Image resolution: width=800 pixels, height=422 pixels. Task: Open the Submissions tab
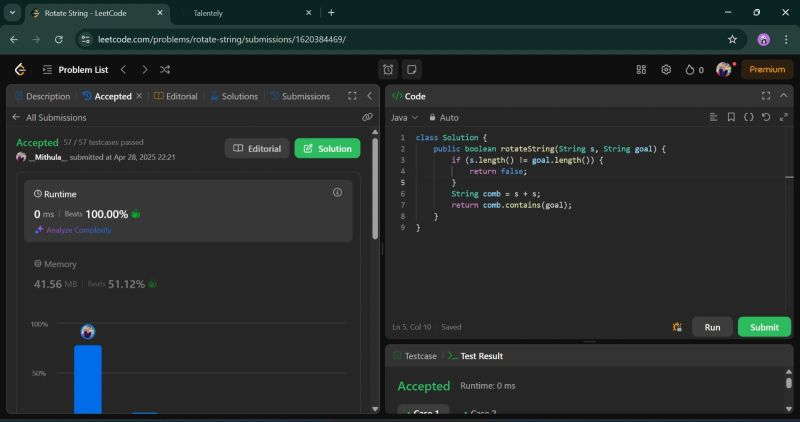pos(300,96)
